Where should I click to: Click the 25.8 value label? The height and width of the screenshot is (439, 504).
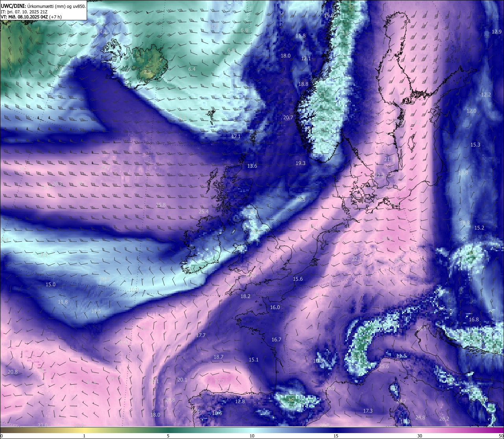[x=161, y=205]
